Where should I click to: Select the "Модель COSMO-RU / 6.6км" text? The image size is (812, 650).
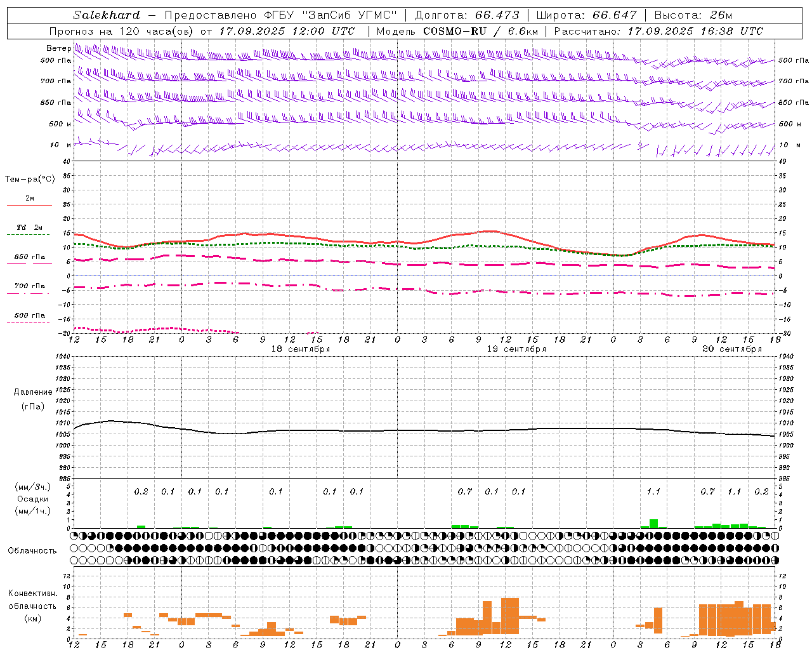457,31
